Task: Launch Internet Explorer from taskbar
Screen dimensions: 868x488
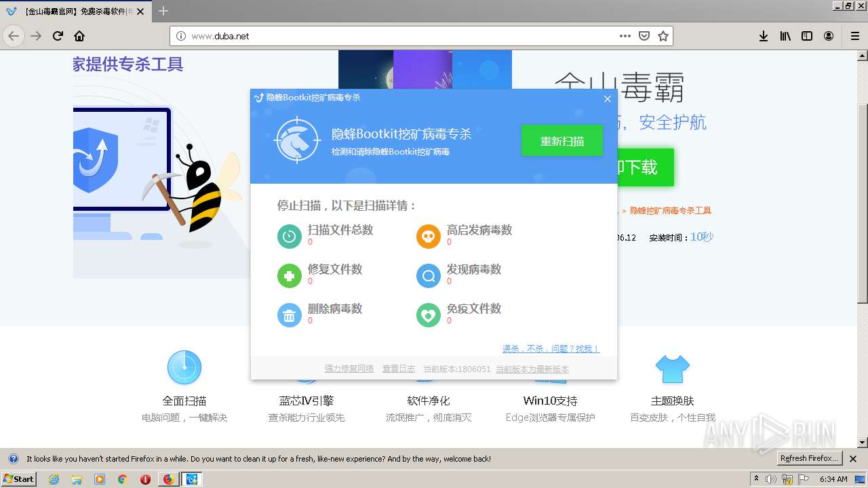Action: (54, 479)
